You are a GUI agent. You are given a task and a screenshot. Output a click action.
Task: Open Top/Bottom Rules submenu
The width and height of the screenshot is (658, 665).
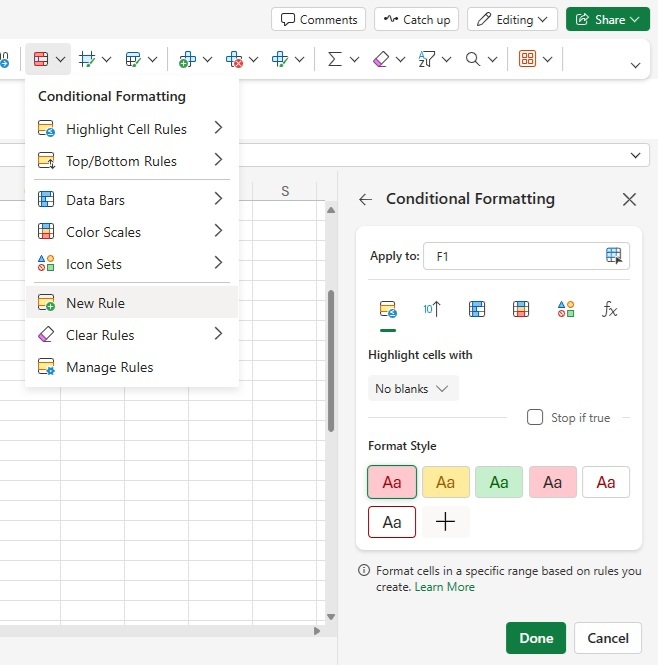[132, 161]
